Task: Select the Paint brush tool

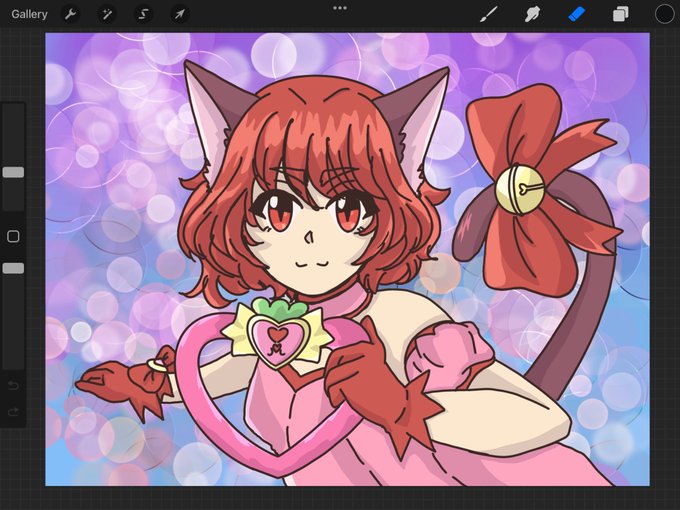Action: coord(489,14)
